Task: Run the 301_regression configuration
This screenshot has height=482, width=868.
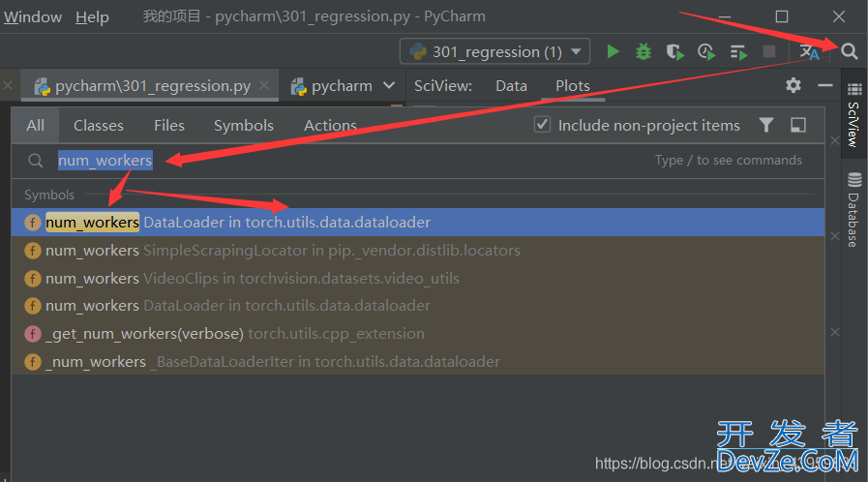Action: [613, 52]
